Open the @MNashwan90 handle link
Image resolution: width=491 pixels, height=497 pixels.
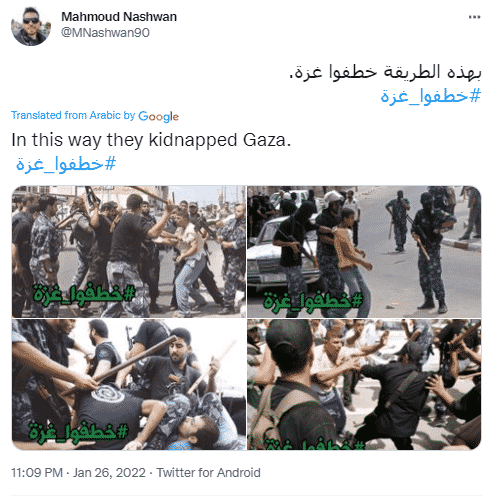point(105,33)
